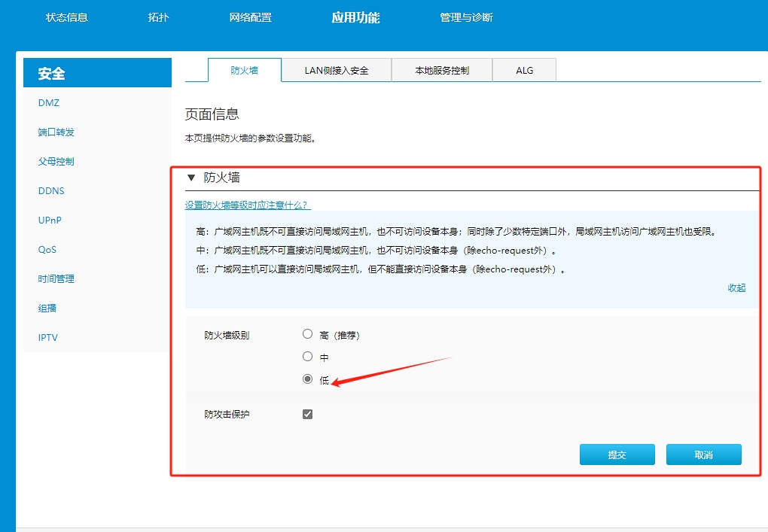Switch to the ALG tab

(x=524, y=71)
